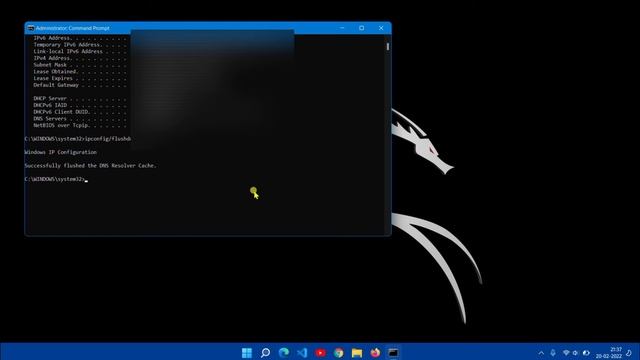Open the volume tray icon
This screenshot has width=640, height=360.
[x=575, y=353]
